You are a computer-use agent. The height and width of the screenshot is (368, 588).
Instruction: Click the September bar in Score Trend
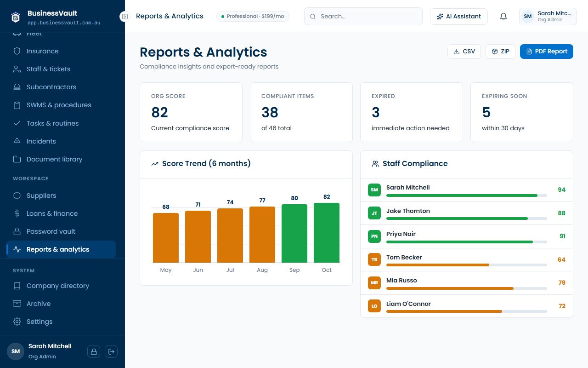[x=294, y=234]
